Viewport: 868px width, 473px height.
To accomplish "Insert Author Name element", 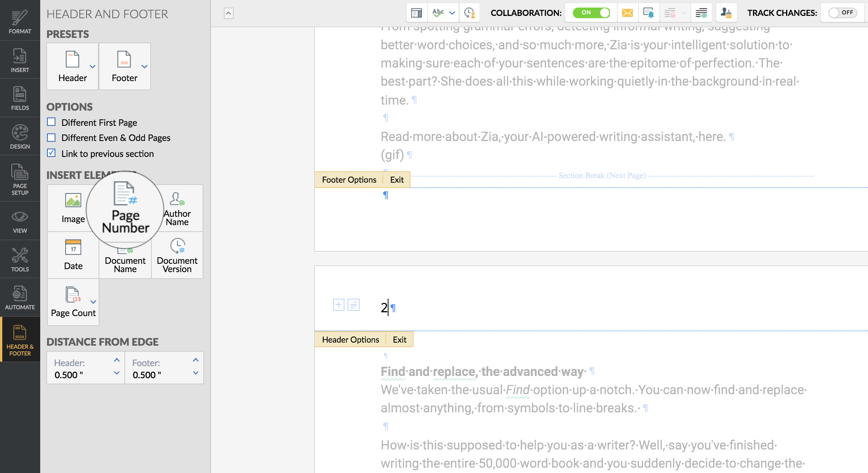I will (x=177, y=208).
